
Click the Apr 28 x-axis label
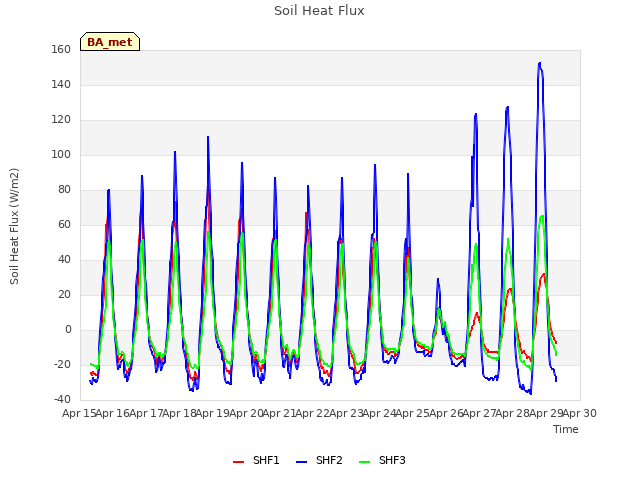[x=513, y=413]
